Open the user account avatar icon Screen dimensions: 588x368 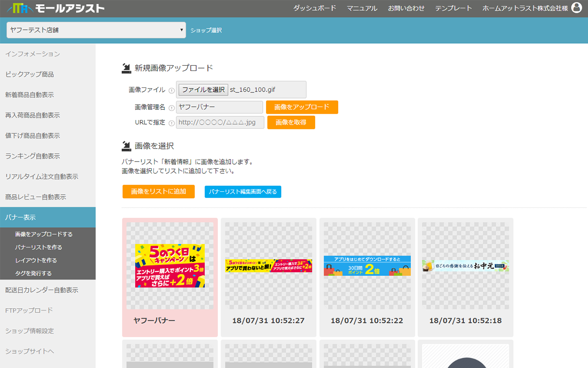[x=577, y=8]
